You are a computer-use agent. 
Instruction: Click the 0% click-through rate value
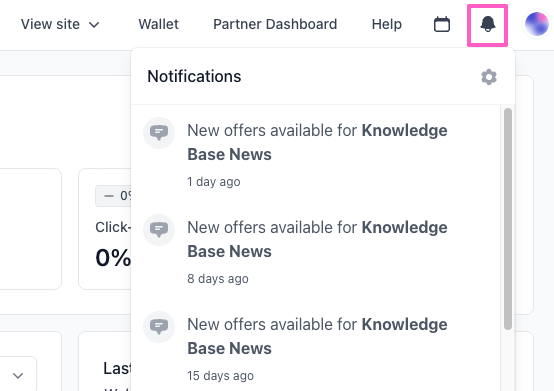(x=113, y=257)
